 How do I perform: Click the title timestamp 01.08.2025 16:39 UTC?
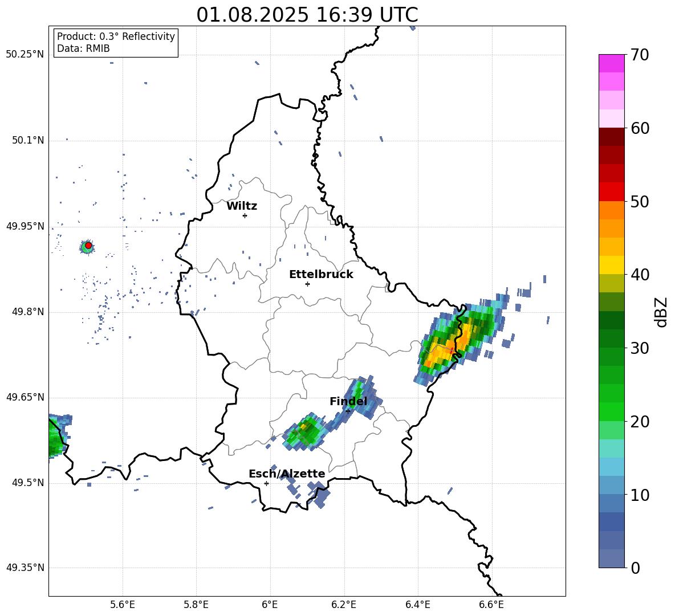(307, 15)
